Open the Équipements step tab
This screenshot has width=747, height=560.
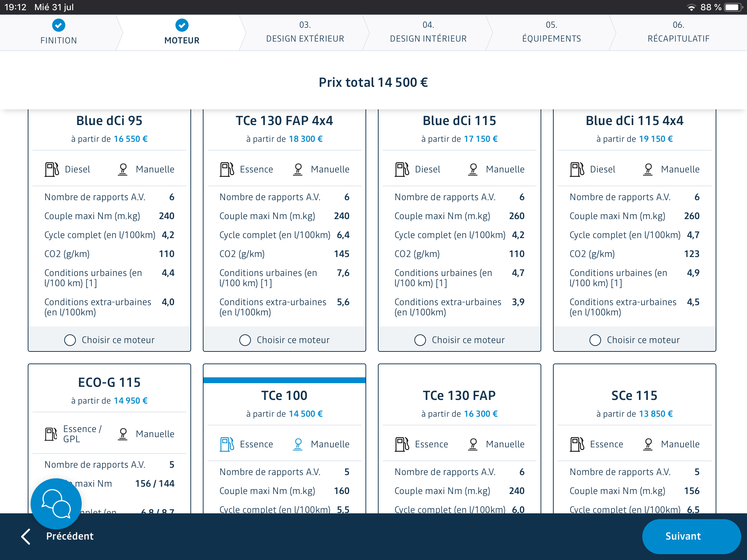click(551, 32)
